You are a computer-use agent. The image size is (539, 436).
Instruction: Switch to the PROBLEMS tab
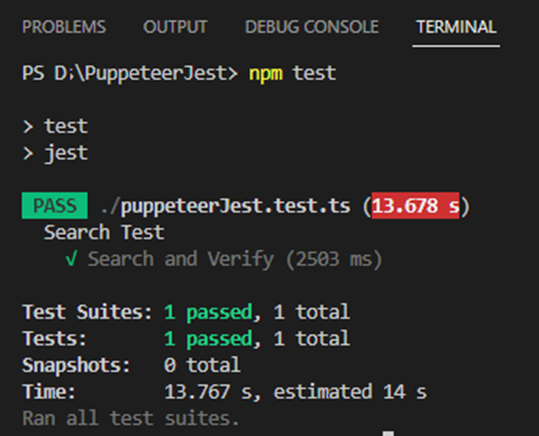(x=64, y=27)
